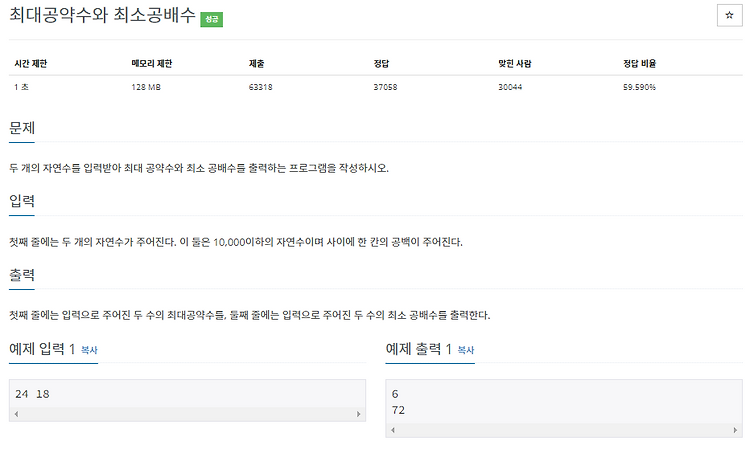Click the time limit value 1 초
Viewport: 750px width, 449px height.
point(21,87)
